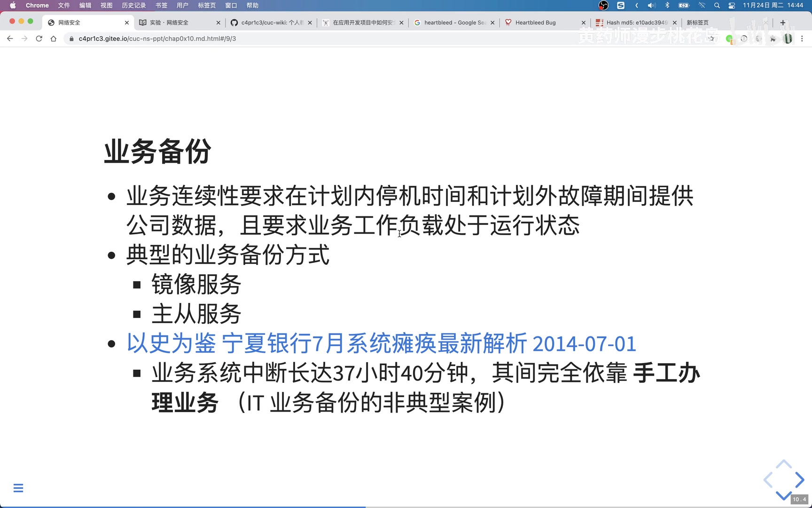Click the 业务备份 slide heading

pos(157,151)
